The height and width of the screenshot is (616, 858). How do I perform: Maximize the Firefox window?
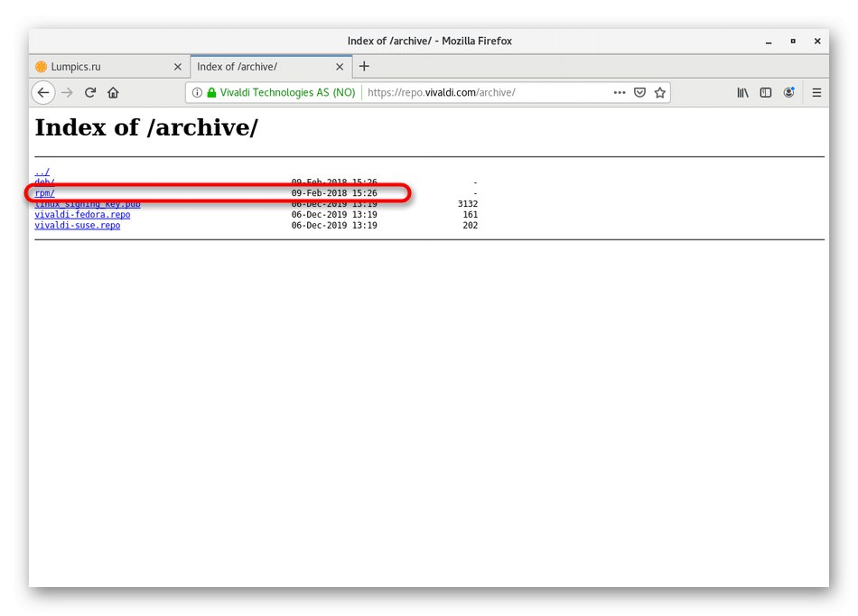[x=793, y=41]
